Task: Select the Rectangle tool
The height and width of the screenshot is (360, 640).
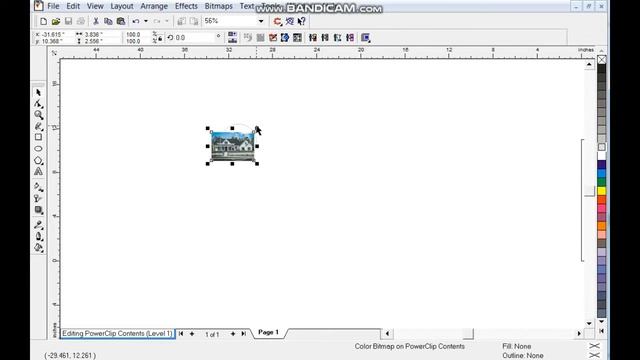Action: pyautogui.click(x=38, y=137)
